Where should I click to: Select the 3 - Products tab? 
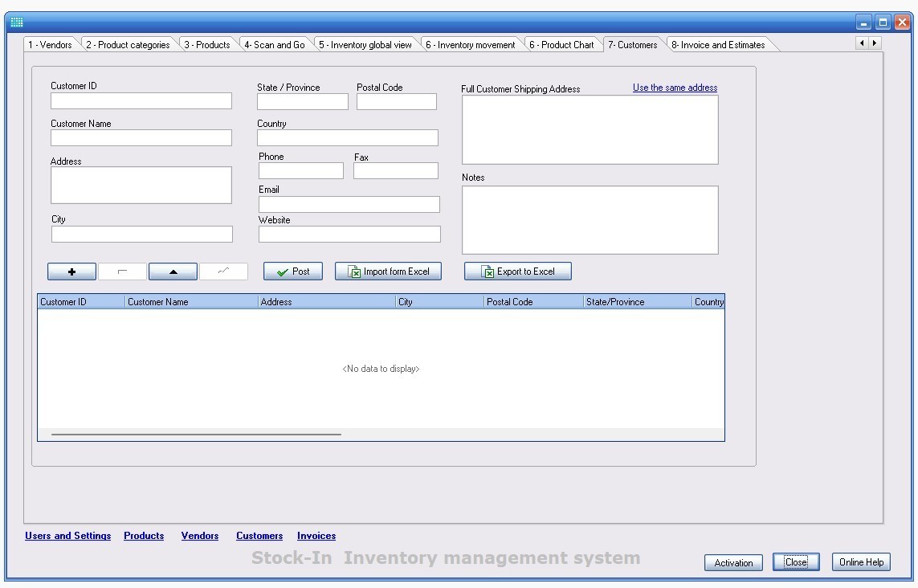(207, 44)
